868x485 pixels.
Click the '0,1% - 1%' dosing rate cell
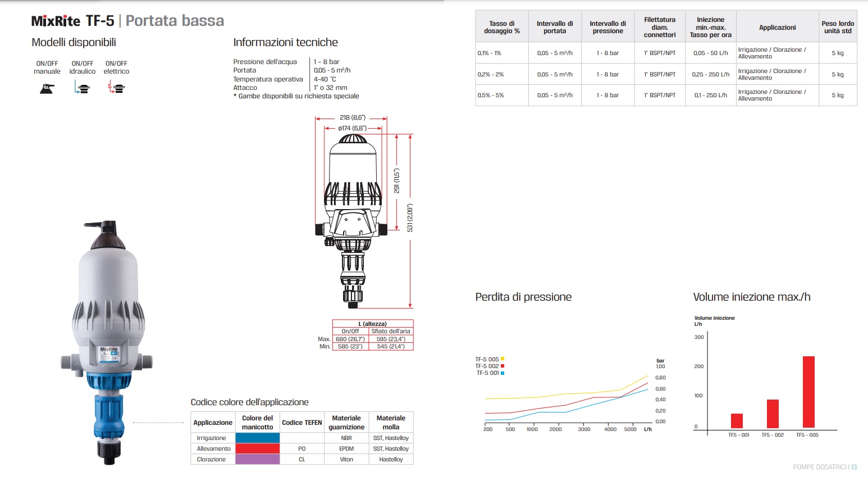(x=502, y=53)
